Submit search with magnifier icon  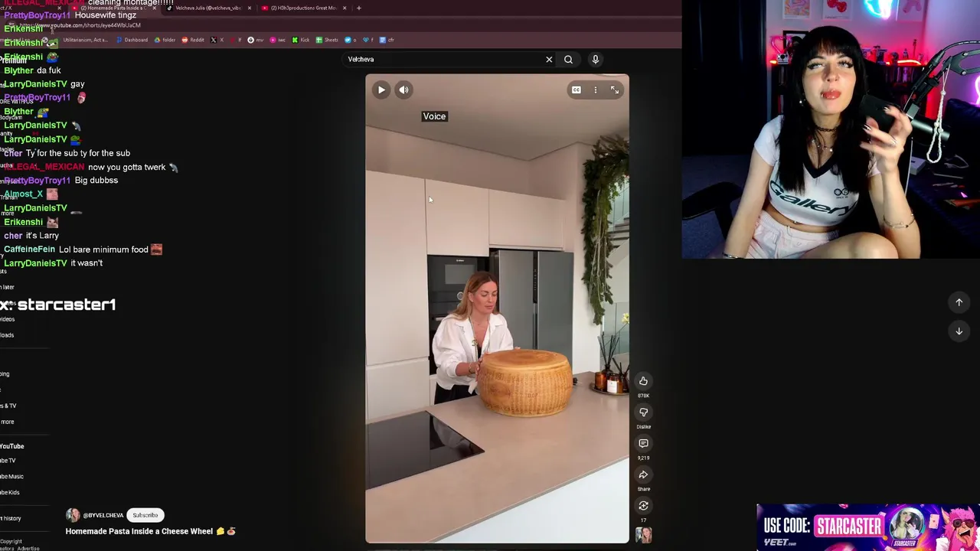coord(568,59)
